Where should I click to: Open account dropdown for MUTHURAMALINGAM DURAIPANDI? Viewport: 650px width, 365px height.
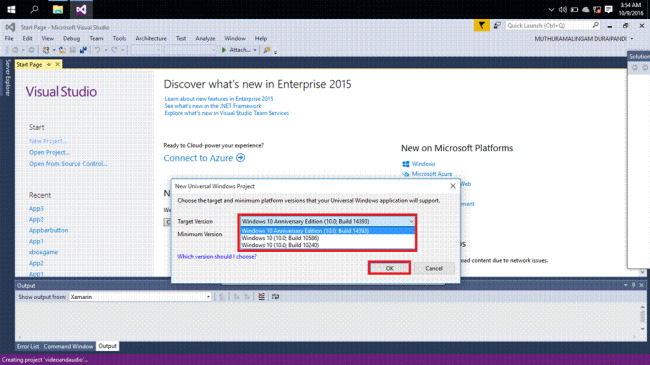coord(632,39)
